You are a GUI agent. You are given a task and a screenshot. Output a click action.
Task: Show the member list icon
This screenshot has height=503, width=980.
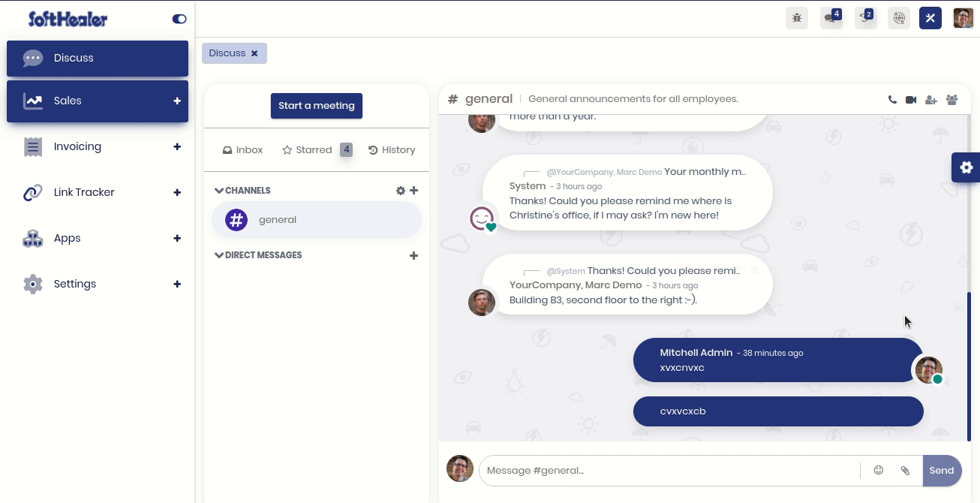point(952,100)
